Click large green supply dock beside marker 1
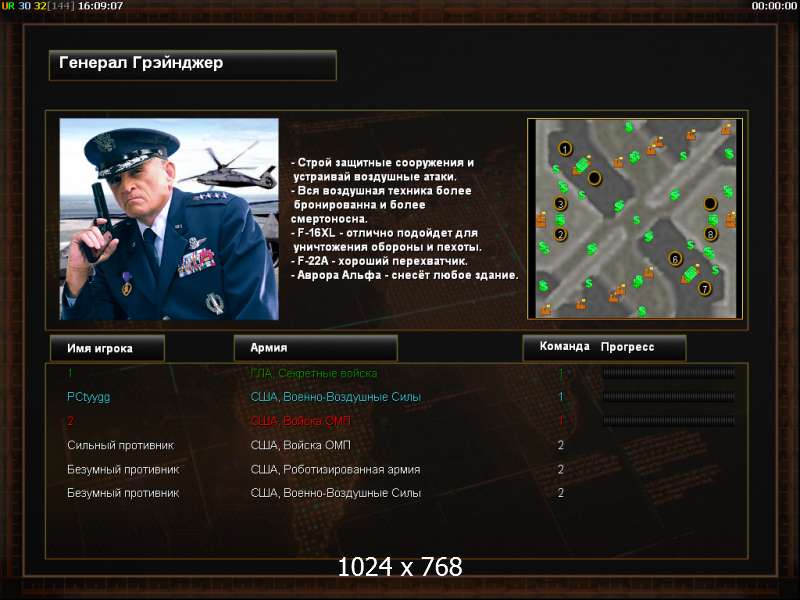The height and width of the screenshot is (600, 800). (582, 165)
